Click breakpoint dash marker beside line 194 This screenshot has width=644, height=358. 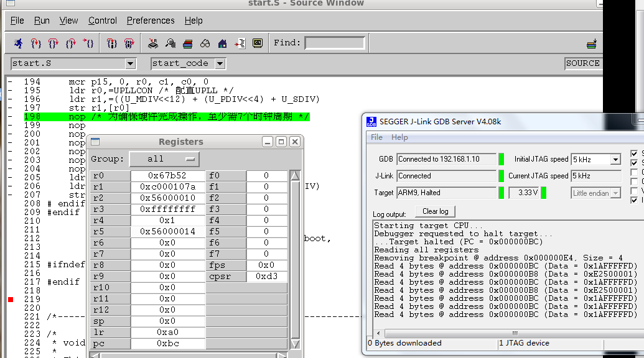(11, 81)
